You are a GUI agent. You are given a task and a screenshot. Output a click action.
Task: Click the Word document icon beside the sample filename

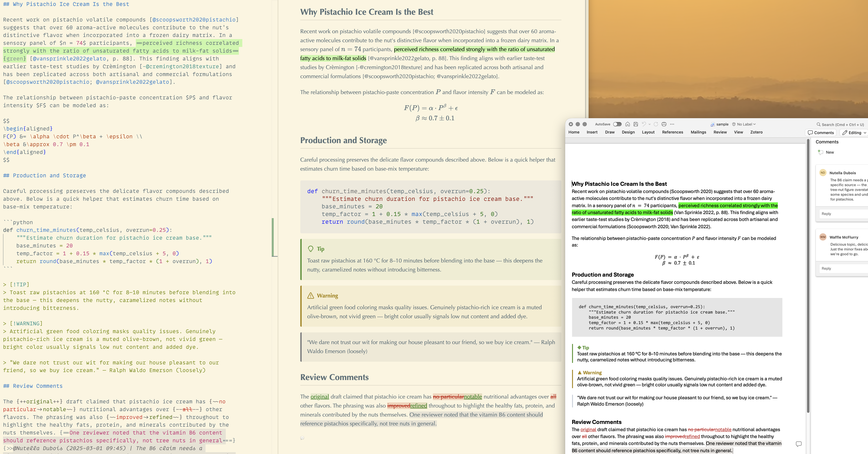tap(713, 124)
